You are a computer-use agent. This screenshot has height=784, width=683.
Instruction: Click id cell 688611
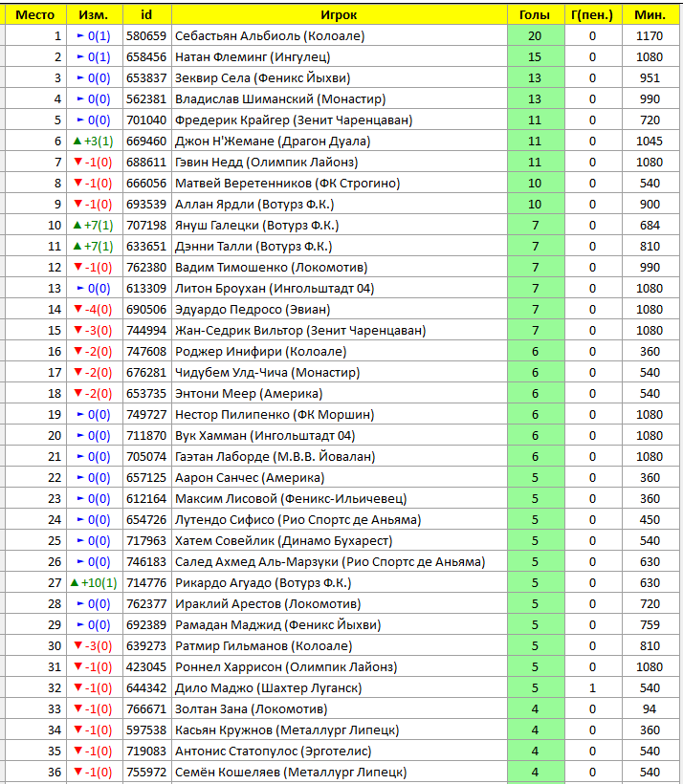[146, 162]
